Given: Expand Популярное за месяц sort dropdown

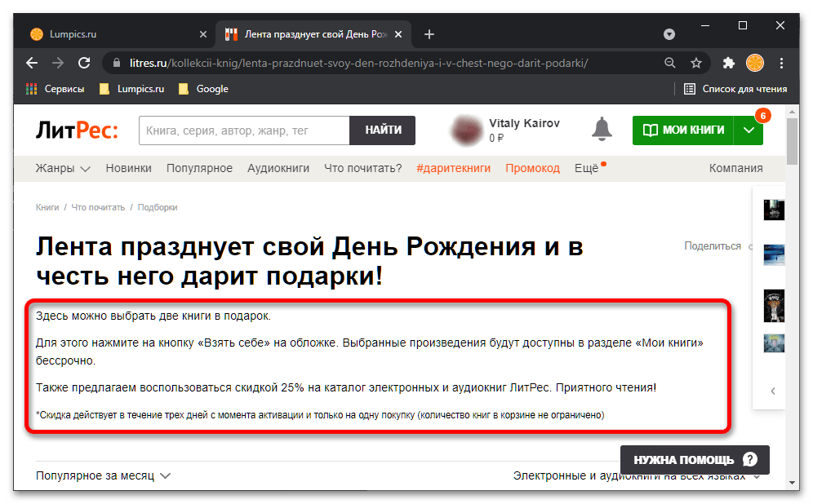Looking at the screenshot, I should tap(103, 475).
